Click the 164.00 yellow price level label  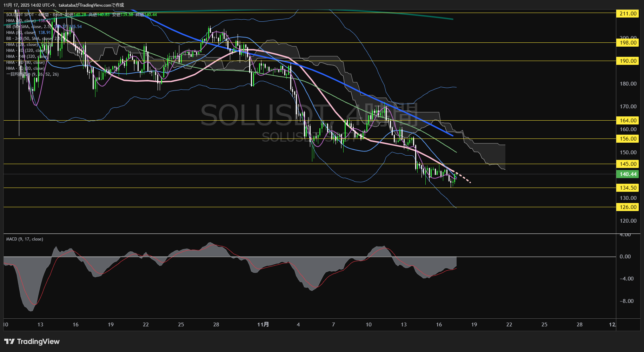[x=628, y=121]
